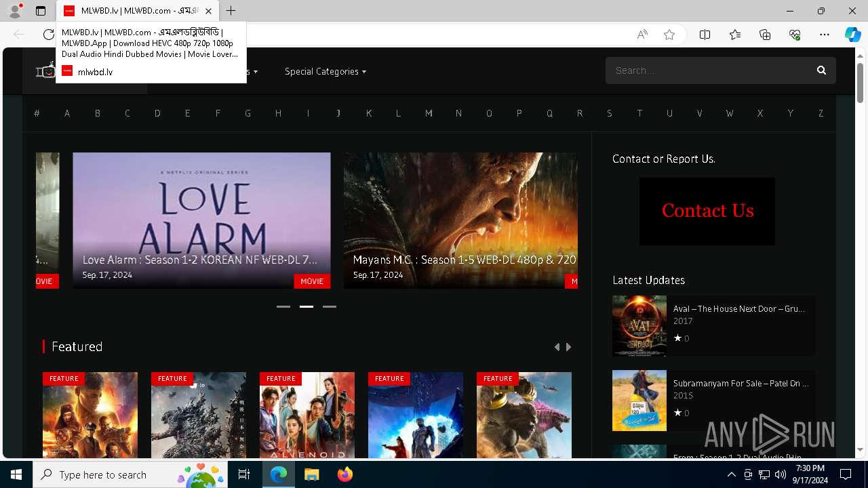The width and height of the screenshot is (868, 488).
Task: Open the network status icon
Action: coord(764,474)
